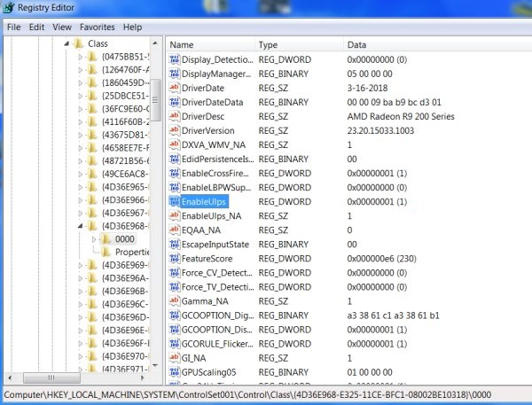
Task: Expand the {4D36E969 key
Action: (81, 265)
